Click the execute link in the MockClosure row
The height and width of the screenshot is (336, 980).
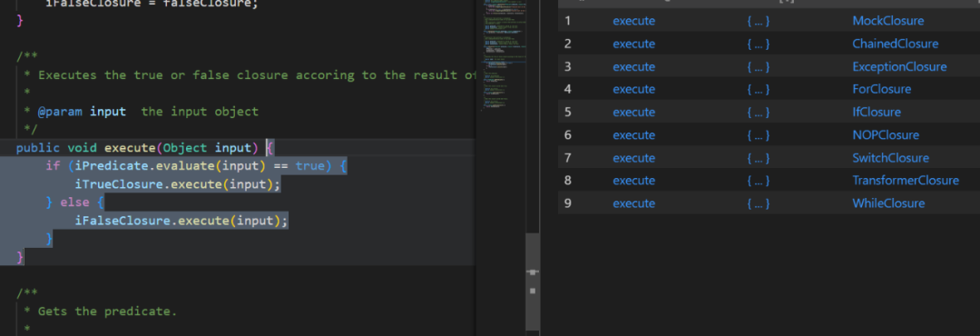(633, 21)
